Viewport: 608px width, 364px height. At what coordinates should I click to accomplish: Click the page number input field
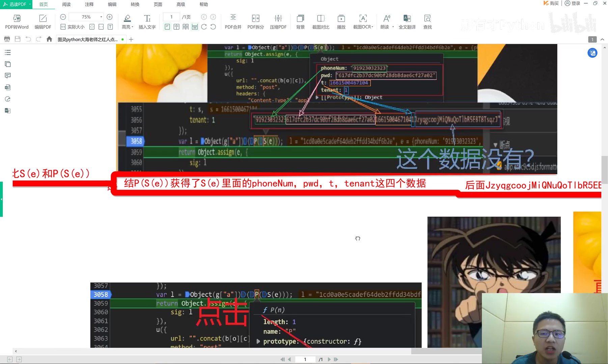click(171, 17)
